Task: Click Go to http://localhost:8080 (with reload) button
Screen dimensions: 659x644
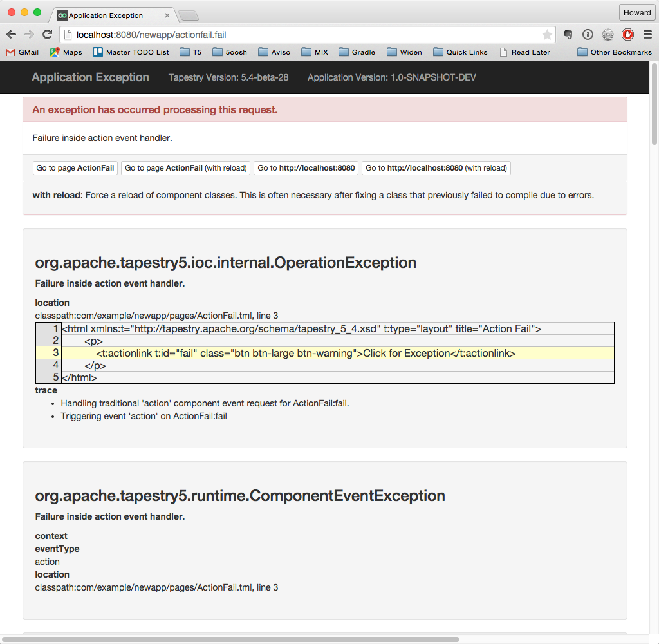Action: pos(436,168)
